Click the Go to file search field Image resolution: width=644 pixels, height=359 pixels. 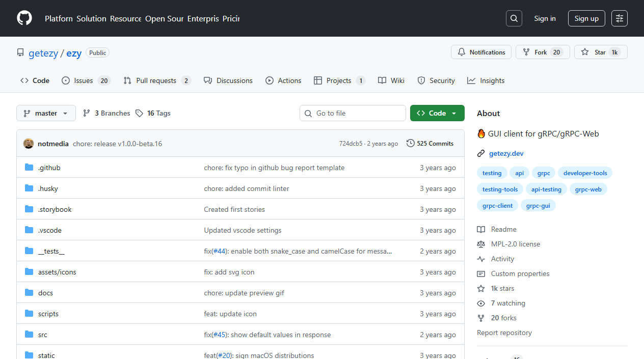coord(353,113)
